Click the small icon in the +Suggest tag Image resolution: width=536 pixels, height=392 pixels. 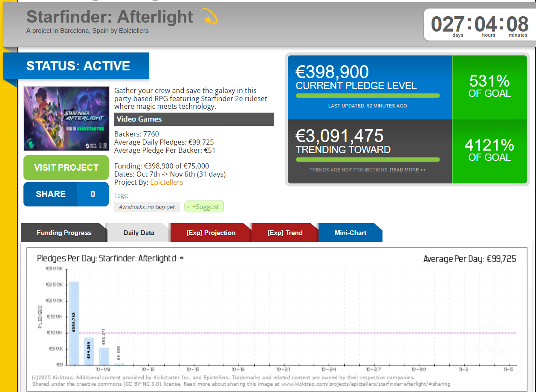point(188,207)
